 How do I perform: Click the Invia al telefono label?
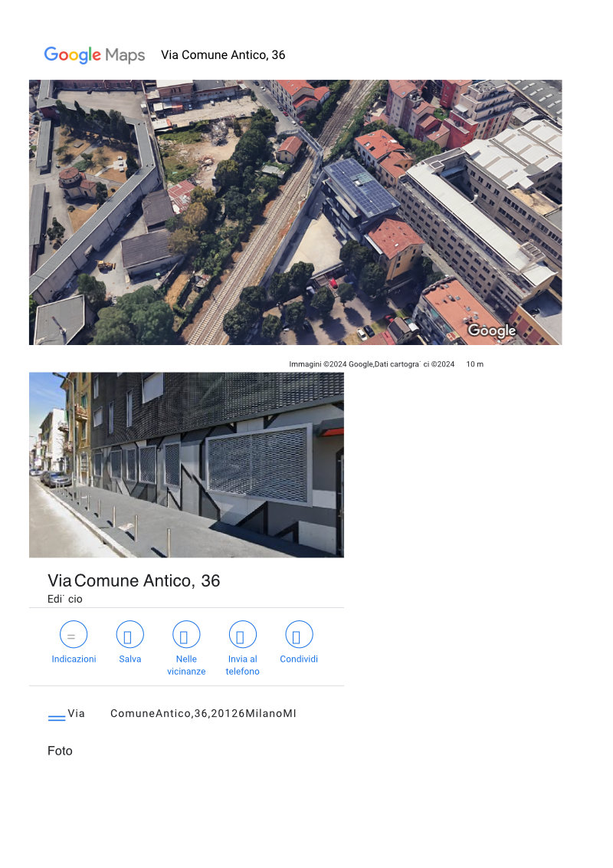(242, 665)
